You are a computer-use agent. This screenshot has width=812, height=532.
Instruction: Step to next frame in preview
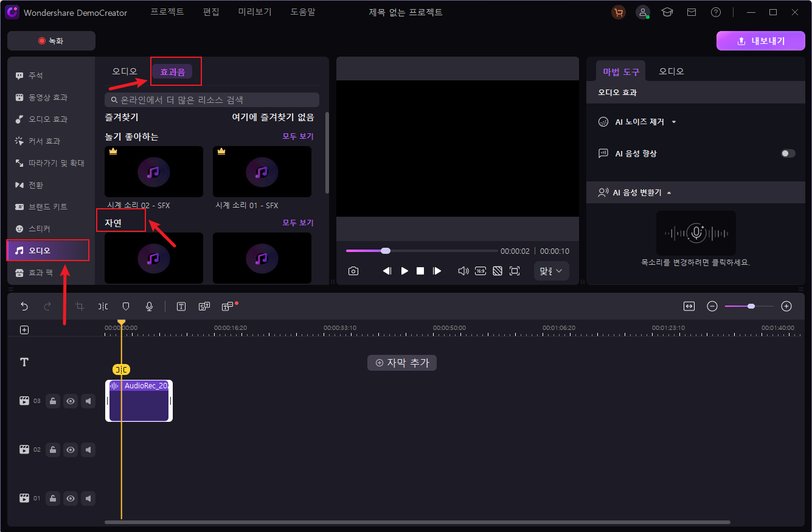[437, 271]
